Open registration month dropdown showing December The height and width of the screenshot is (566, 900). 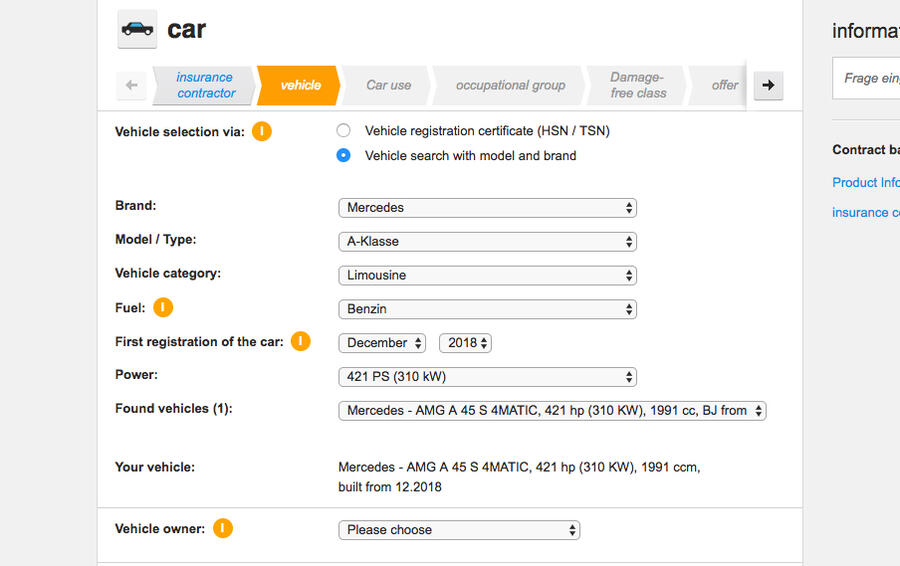[382, 343]
